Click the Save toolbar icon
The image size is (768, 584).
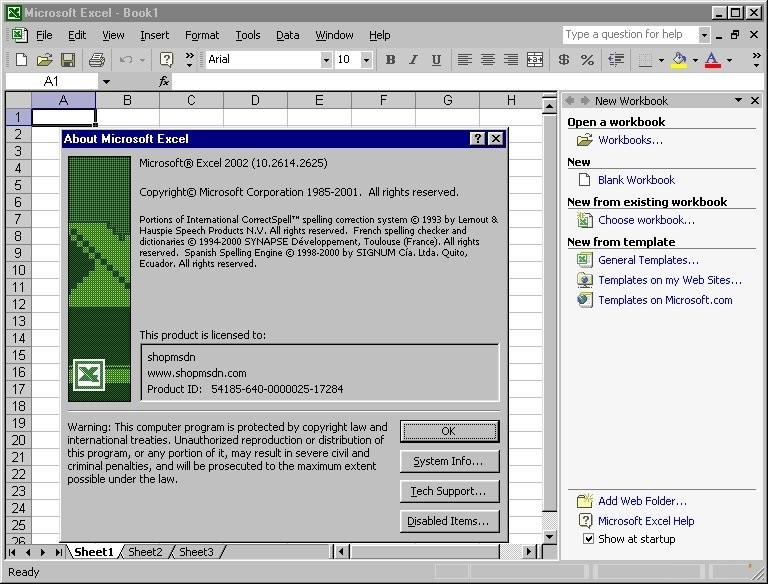68,60
